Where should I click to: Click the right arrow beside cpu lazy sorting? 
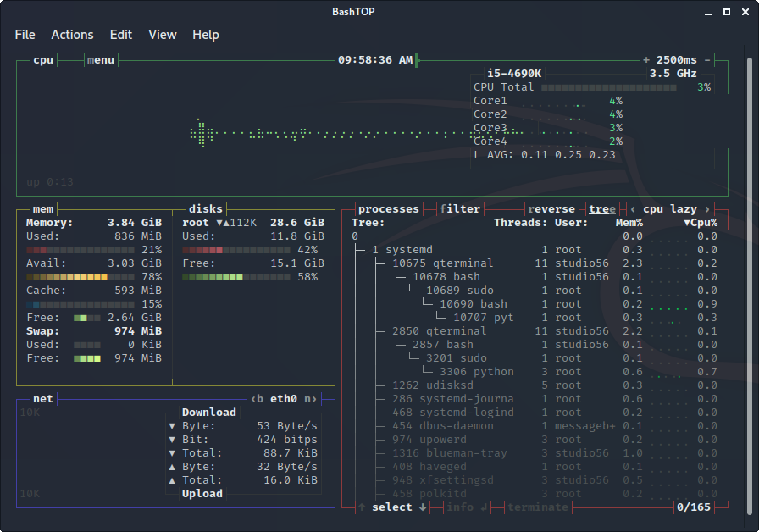click(709, 208)
